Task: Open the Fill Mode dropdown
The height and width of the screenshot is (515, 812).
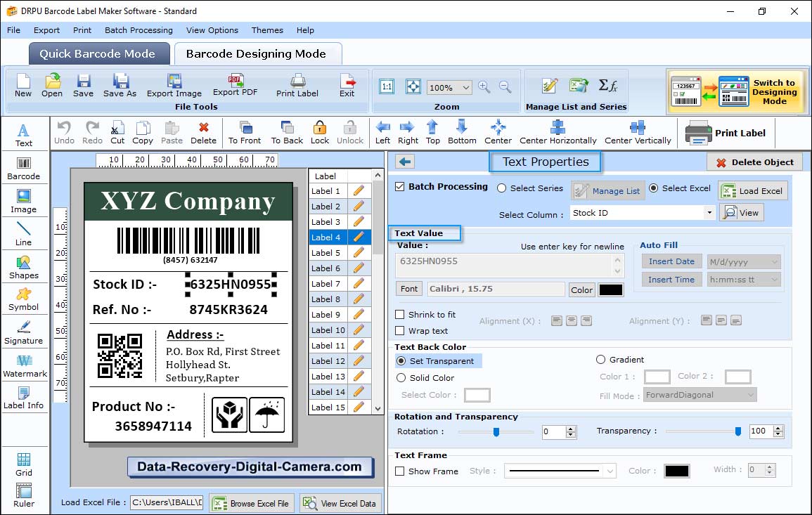Action: [750, 395]
